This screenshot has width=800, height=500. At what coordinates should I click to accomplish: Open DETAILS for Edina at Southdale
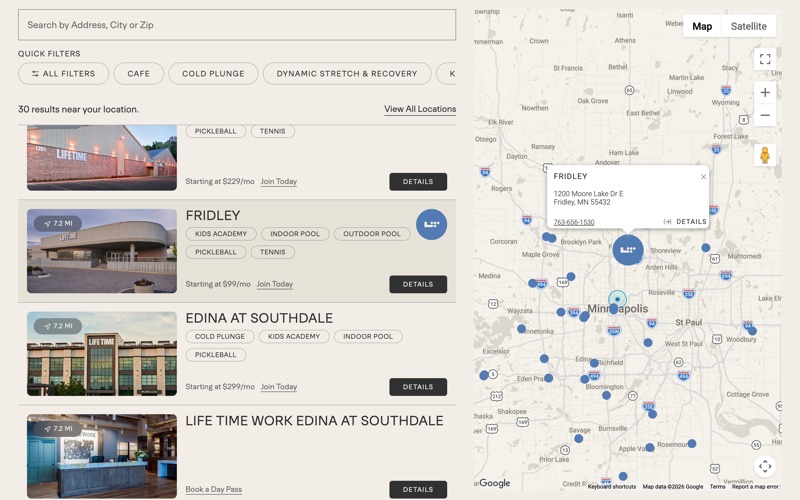tap(418, 387)
